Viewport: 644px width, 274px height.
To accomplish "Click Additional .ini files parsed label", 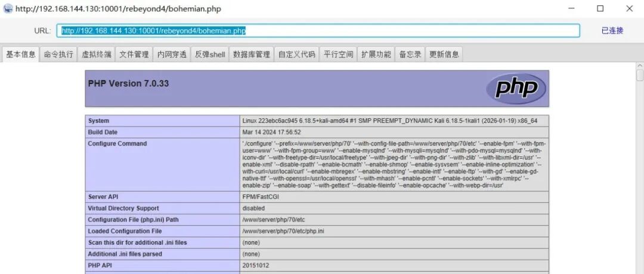I will (125, 254).
